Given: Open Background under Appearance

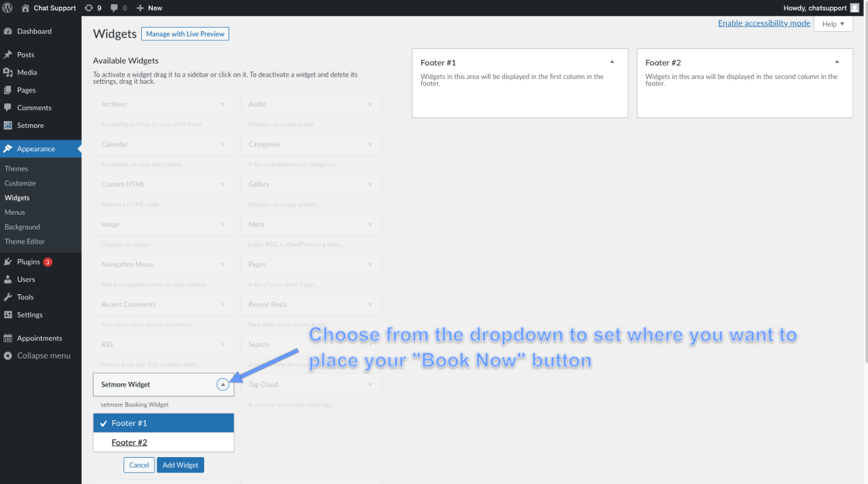Looking at the screenshot, I should (23, 227).
